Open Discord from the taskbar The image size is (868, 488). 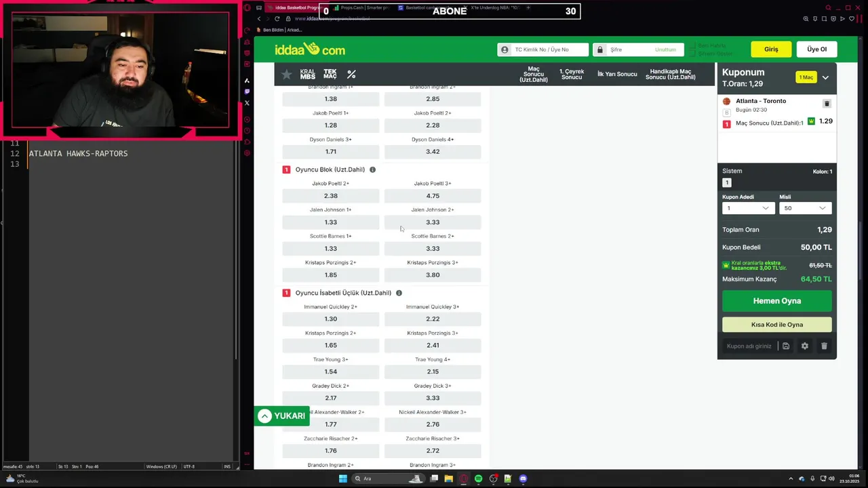[523, 479]
